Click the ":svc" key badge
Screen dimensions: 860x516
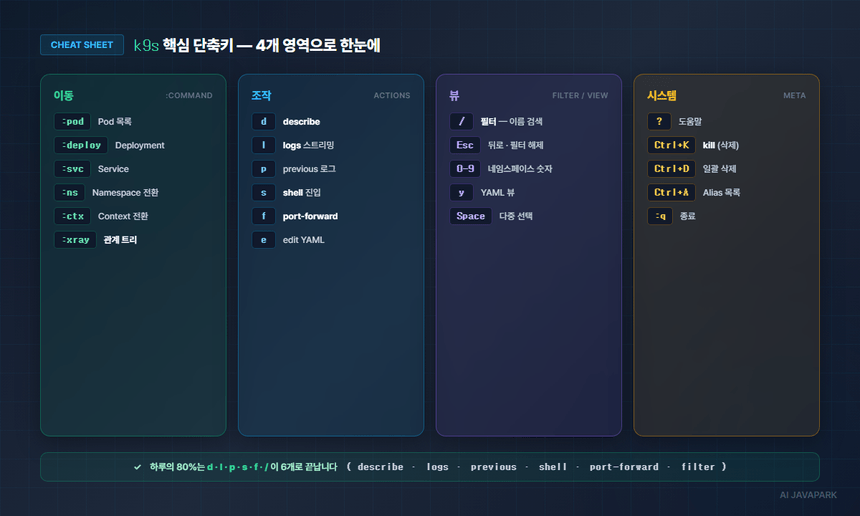[72, 168]
